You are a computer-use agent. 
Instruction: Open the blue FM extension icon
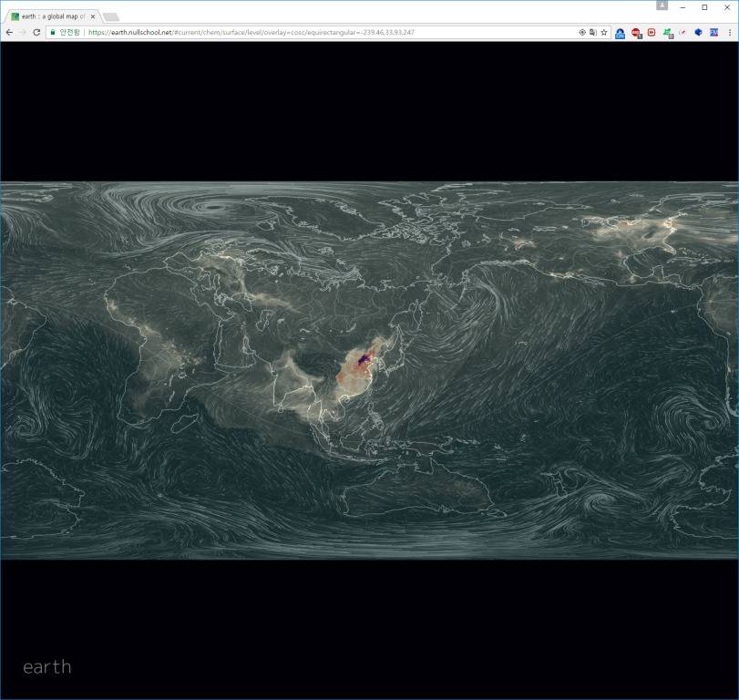pos(713,32)
